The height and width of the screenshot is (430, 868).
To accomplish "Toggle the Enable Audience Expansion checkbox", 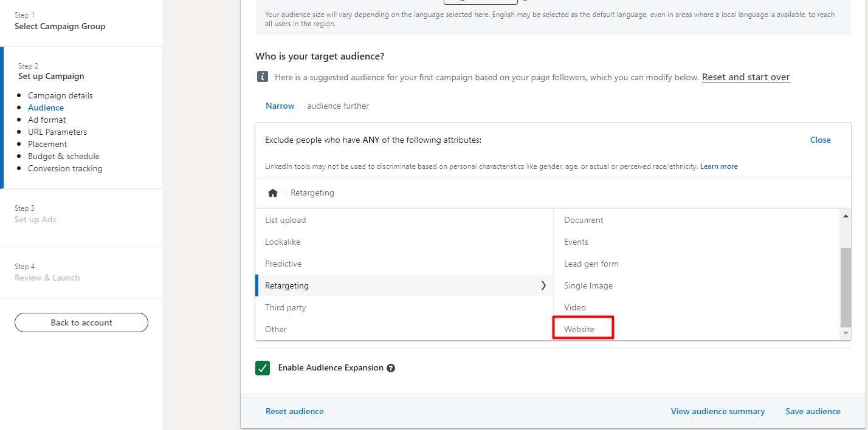I will [263, 368].
